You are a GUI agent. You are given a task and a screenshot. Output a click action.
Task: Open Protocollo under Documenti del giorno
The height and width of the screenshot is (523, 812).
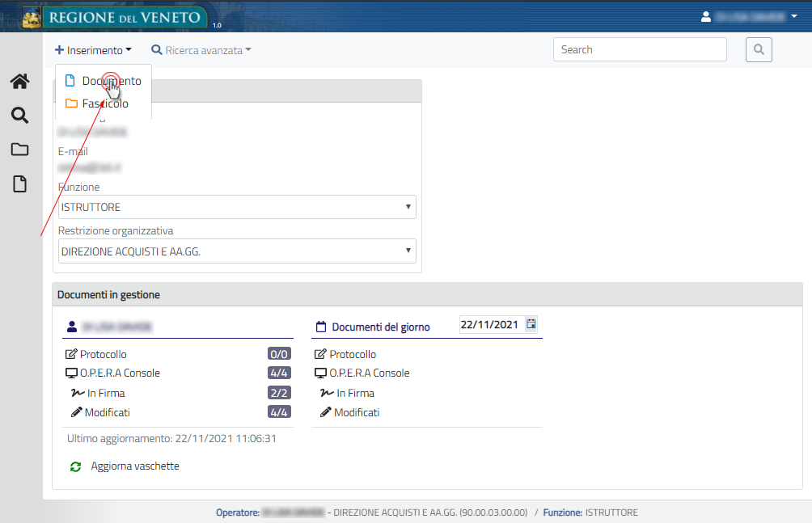tap(353, 354)
